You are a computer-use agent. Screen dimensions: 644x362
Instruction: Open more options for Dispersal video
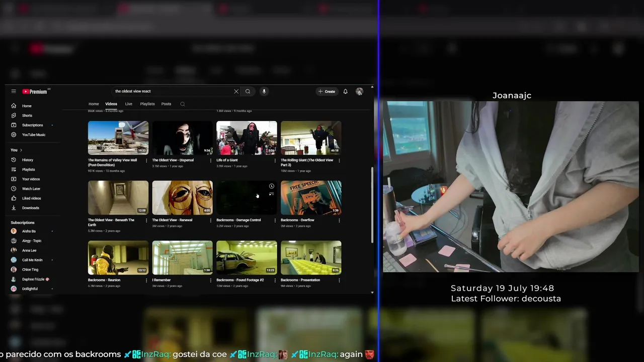click(211, 160)
